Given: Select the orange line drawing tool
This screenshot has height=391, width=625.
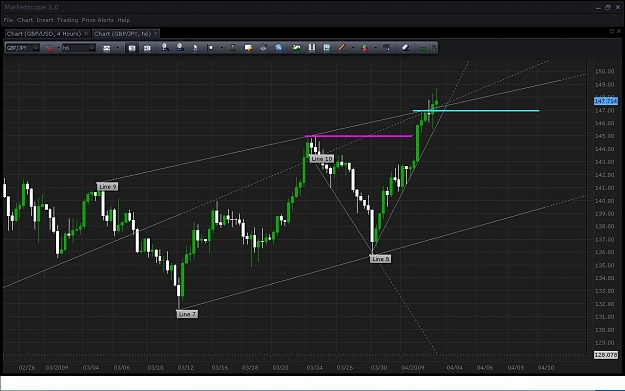Looking at the screenshot, I should [x=342, y=48].
